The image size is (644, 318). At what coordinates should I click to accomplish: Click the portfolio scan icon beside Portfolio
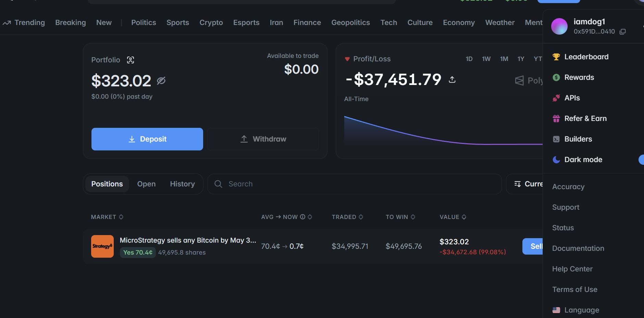click(x=131, y=60)
